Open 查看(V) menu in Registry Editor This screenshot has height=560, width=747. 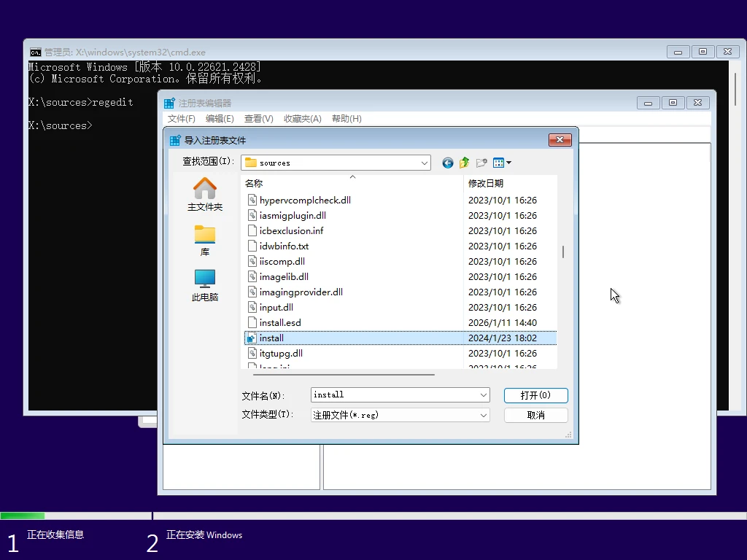click(x=259, y=119)
